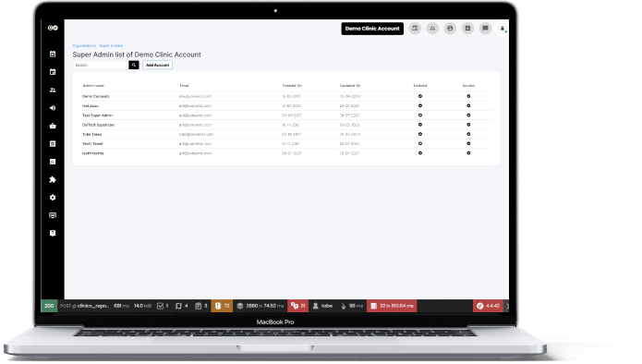Click the 2880 in 74.52 ms cache entry

tap(260, 306)
